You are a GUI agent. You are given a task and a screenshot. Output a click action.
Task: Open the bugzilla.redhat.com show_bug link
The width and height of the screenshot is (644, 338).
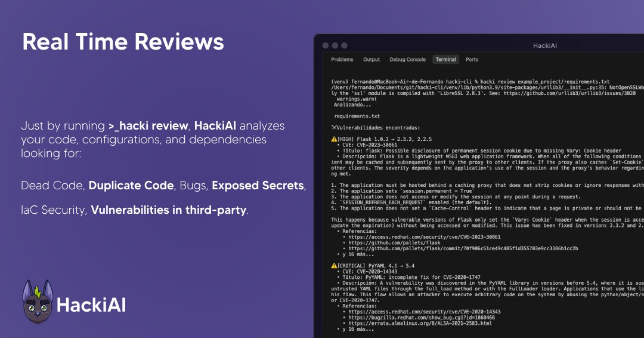point(422,318)
